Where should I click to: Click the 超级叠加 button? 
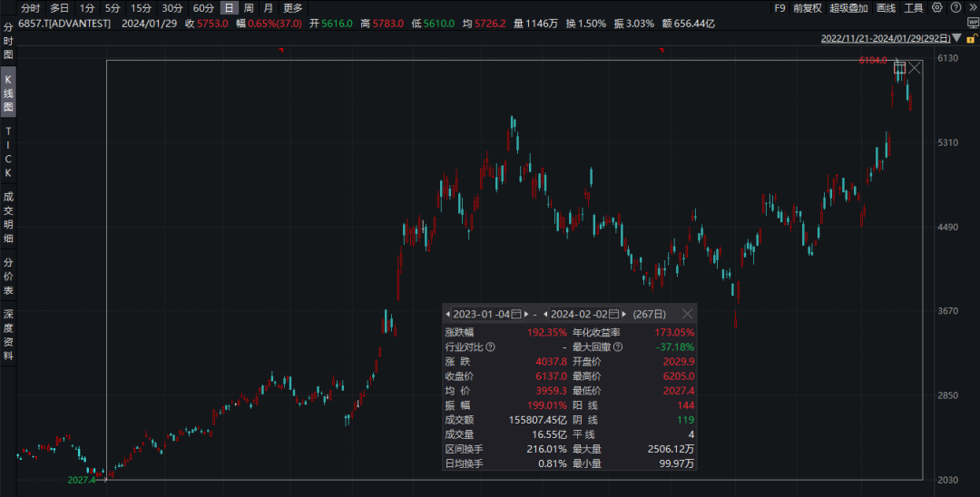click(x=848, y=8)
